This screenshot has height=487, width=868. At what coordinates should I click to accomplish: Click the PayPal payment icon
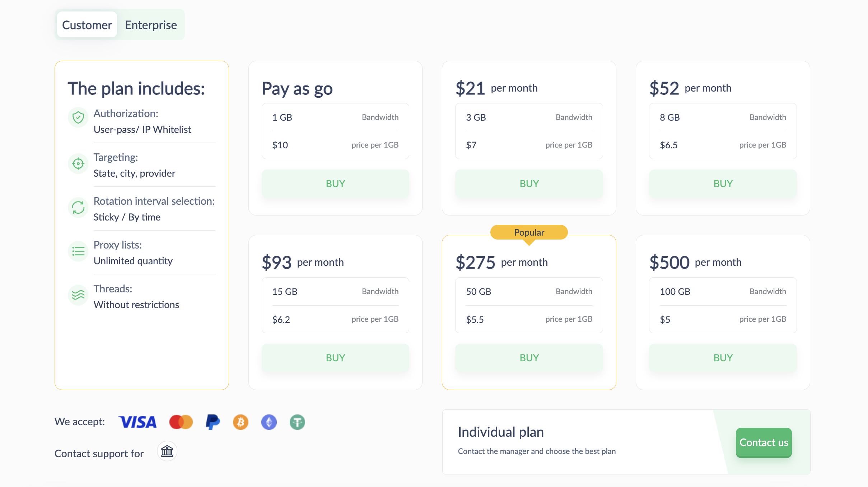coord(213,422)
